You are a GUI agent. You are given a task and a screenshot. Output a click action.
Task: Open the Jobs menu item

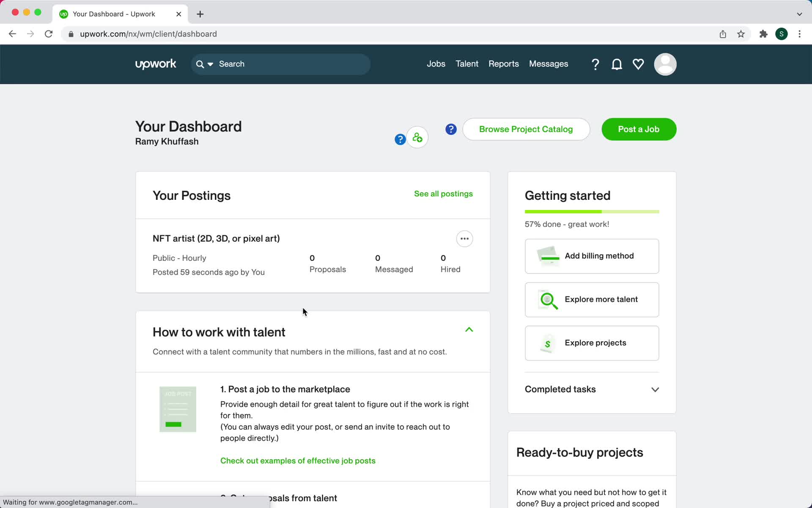click(x=436, y=64)
